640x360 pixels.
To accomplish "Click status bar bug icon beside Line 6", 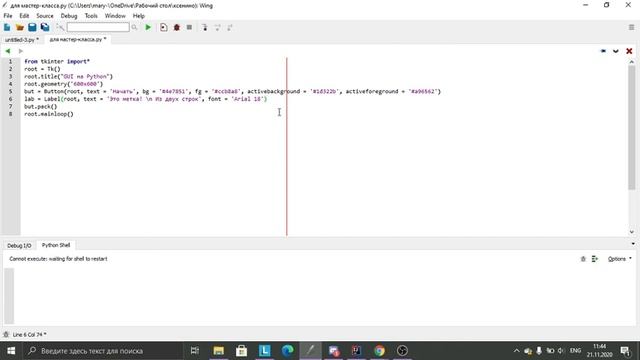I will tap(6, 335).
